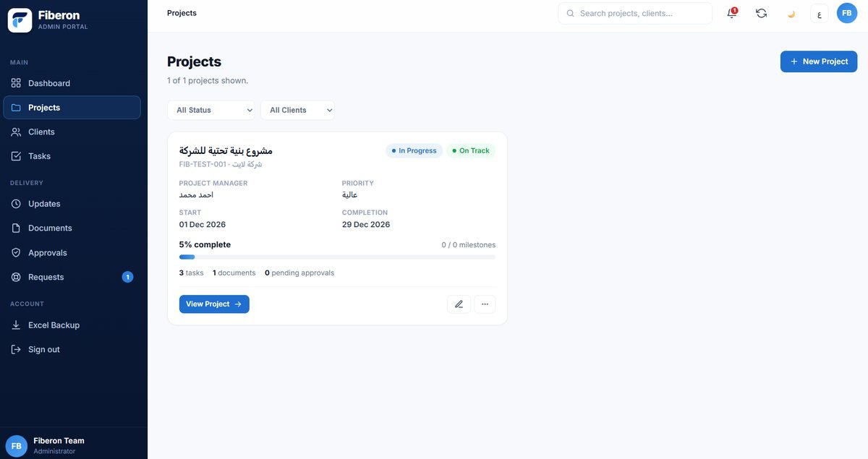Click project code FIB-TEST-001
This screenshot has height=459, width=868.
pos(203,164)
